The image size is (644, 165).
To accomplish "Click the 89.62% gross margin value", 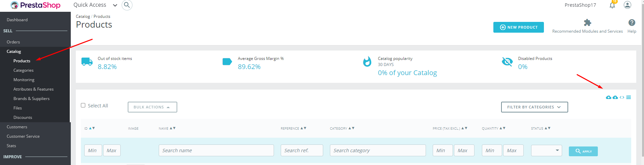I will 249,67.
